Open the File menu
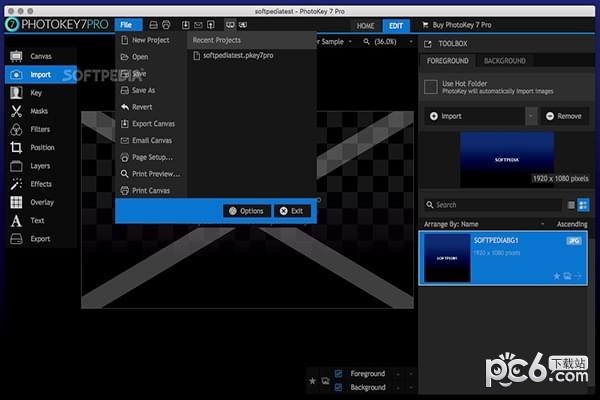The height and width of the screenshot is (400, 600). 128,25
